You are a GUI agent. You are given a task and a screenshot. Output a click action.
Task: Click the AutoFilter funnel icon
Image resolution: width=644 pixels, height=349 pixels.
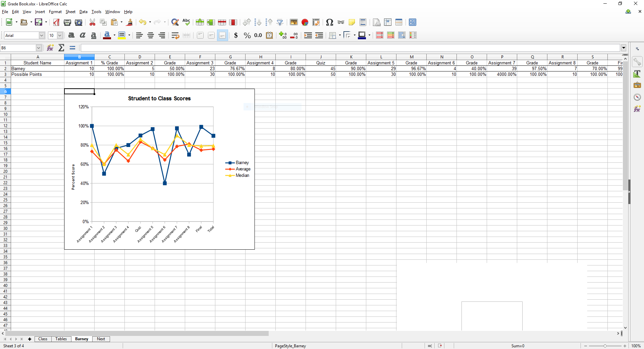(280, 22)
